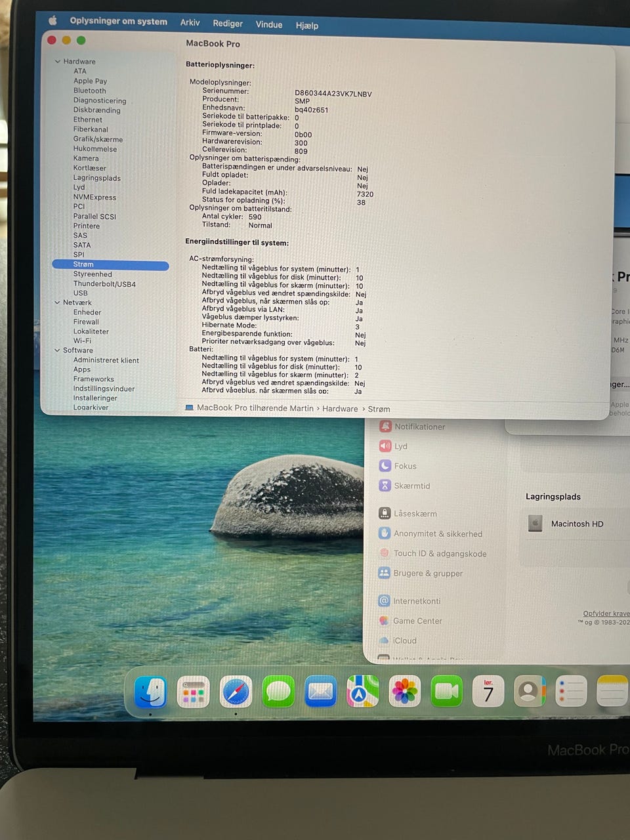Click the Fokus moon icon
Image resolution: width=630 pixels, height=840 pixels.
[385, 466]
